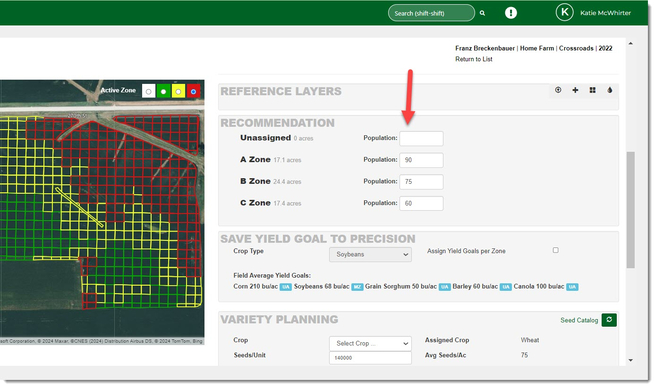Click the C Zone label

pyautogui.click(x=255, y=203)
